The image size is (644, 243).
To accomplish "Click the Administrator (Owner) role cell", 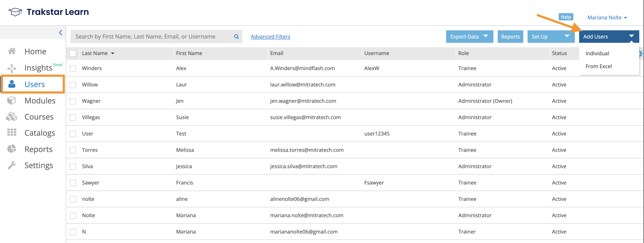I will point(485,101).
